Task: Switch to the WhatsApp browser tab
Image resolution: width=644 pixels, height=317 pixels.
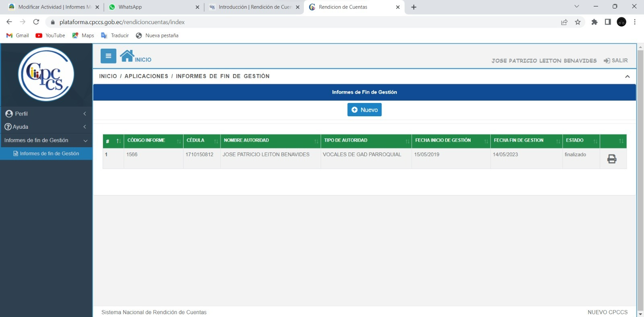Action: [153, 7]
